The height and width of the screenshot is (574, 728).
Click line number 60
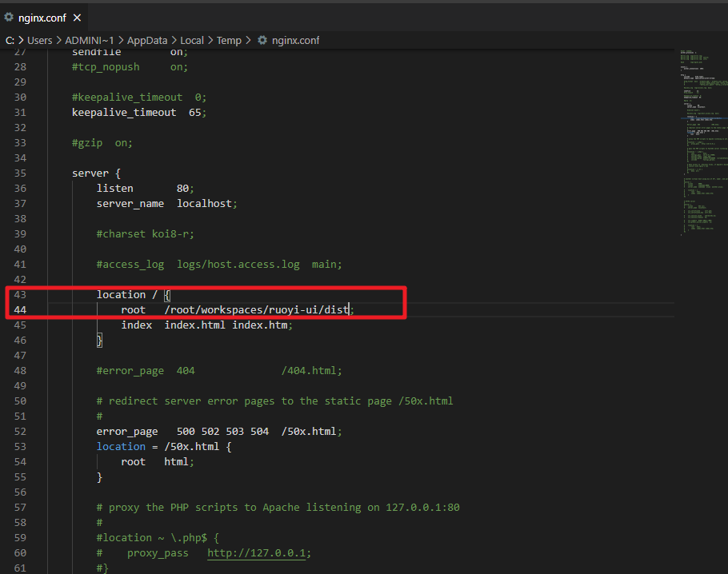tap(20, 552)
